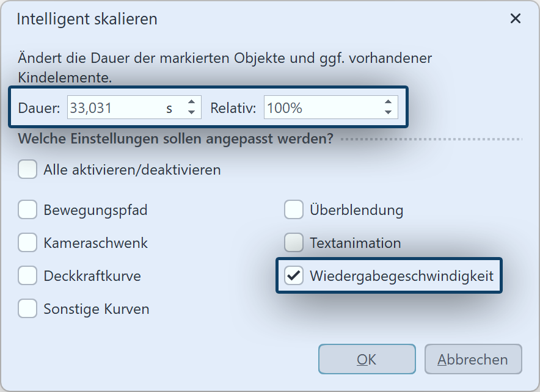This screenshot has height=392, width=540.
Task: Check the Deckkraftkurve option
Action: (x=27, y=276)
